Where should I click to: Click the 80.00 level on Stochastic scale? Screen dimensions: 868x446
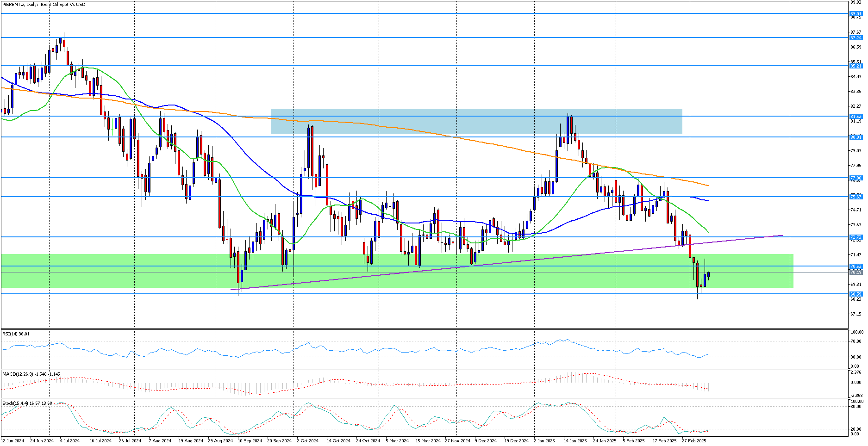click(856, 407)
